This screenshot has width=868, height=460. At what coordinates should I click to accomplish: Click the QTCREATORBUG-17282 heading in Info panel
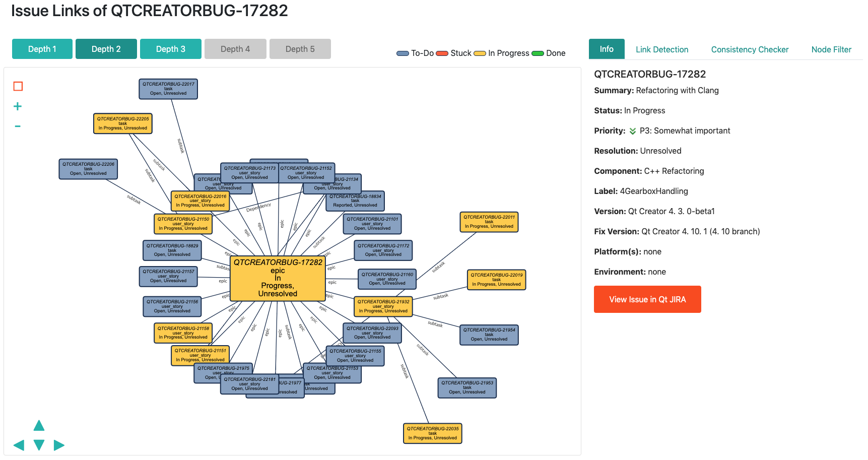pyautogui.click(x=650, y=74)
